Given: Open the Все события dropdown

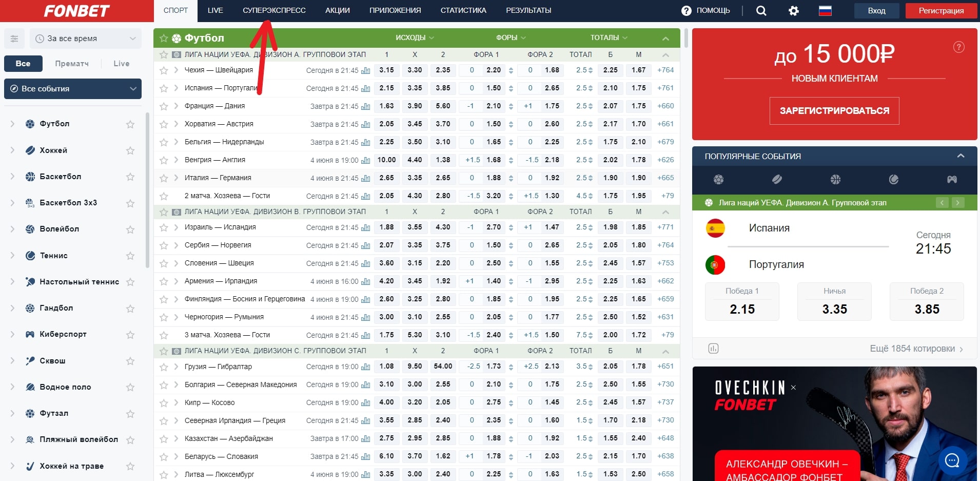Looking at the screenshot, I should (73, 89).
